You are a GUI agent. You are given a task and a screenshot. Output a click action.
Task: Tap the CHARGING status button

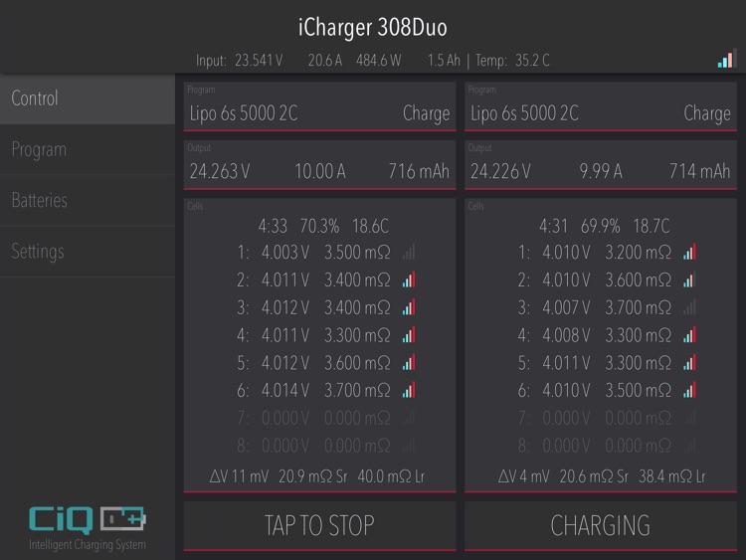pos(600,525)
